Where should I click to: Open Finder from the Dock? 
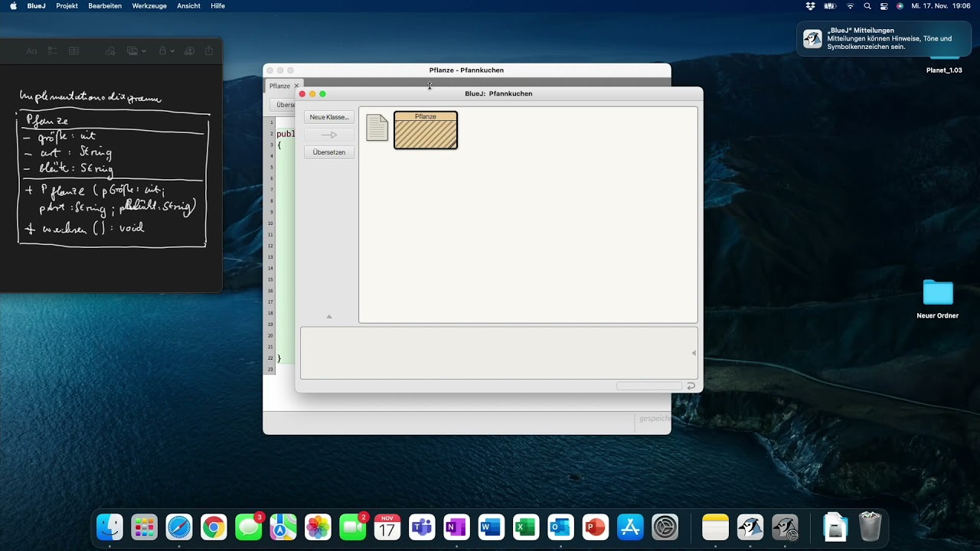[109, 527]
